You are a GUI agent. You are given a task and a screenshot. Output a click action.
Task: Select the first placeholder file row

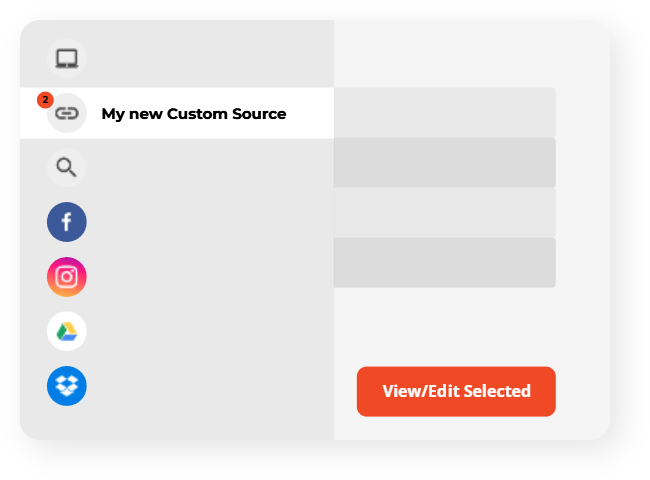tap(445, 112)
